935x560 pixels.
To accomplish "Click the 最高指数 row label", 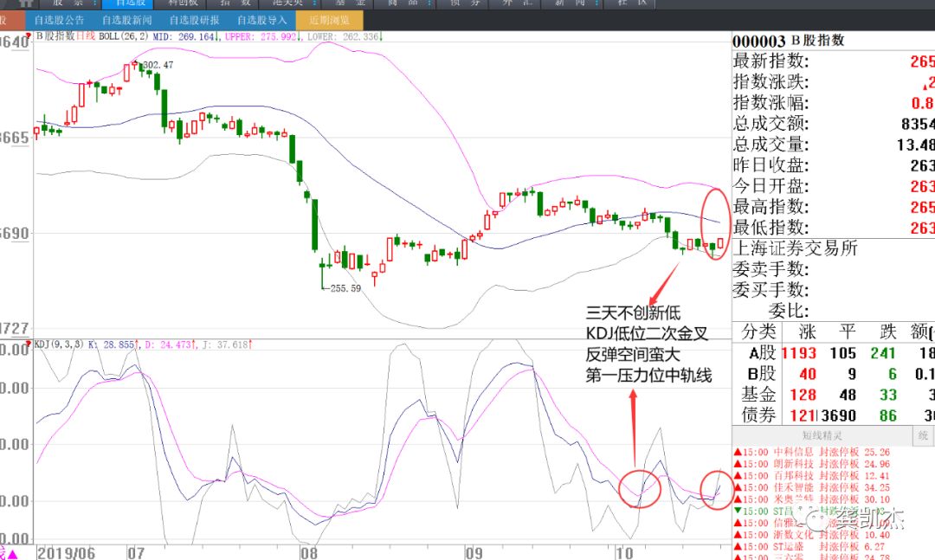I will pyautogui.click(x=771, y=207).
